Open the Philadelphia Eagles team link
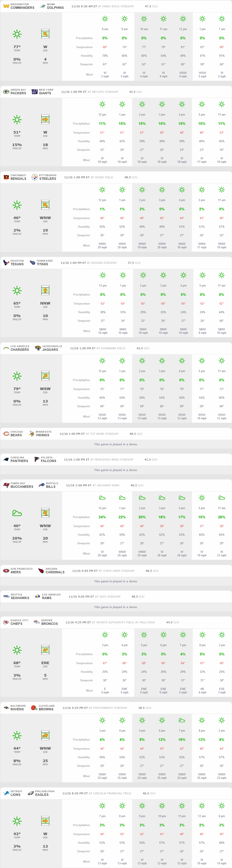The height and width of the screenshot is (868, 232). (42, 795)
